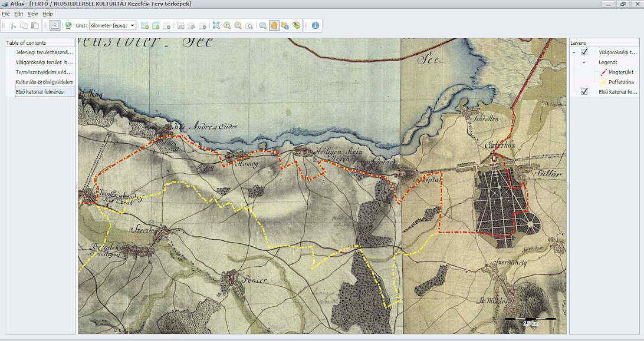Open the File menu
This screenshot has height=341, width=644.
pyautogui.click(x=6, y=14)
